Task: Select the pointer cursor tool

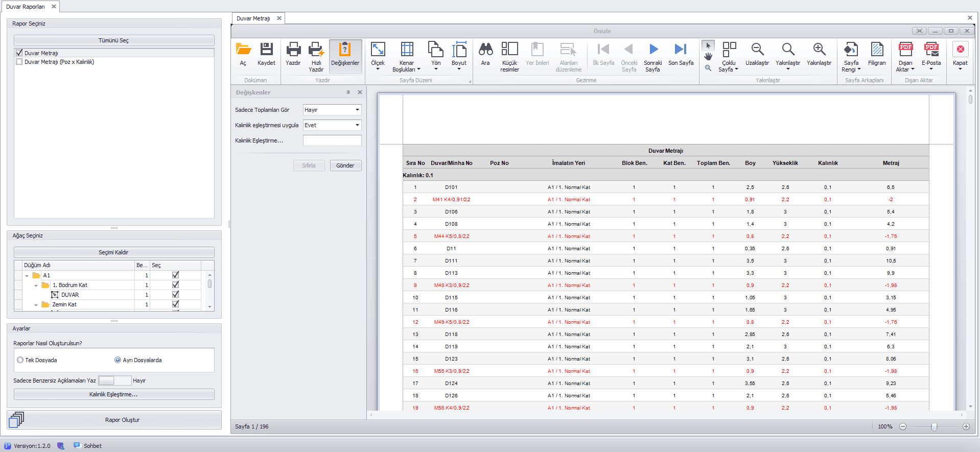Action: pos(708,45)
